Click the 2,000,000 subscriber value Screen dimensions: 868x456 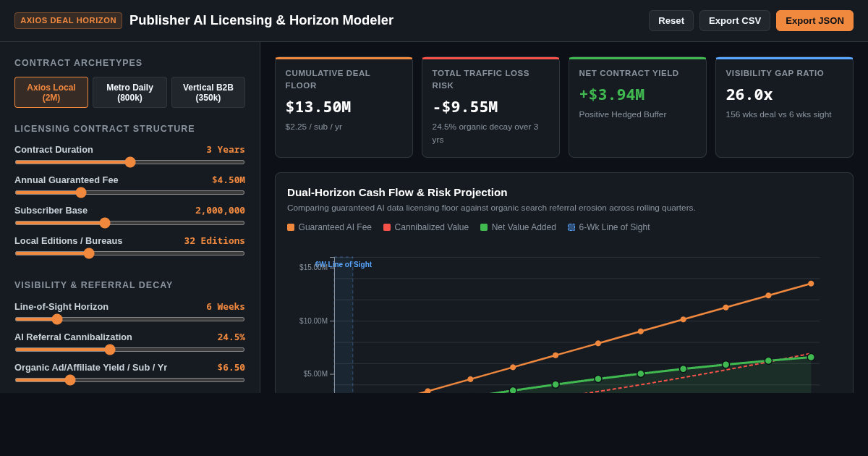click(x=220, y=211)
